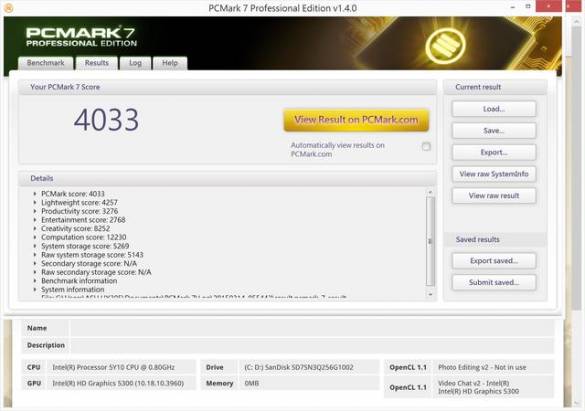This screenshot has width=585, height=411.
Task: Open View raw SystemInfo
Action: coord(494,174)
